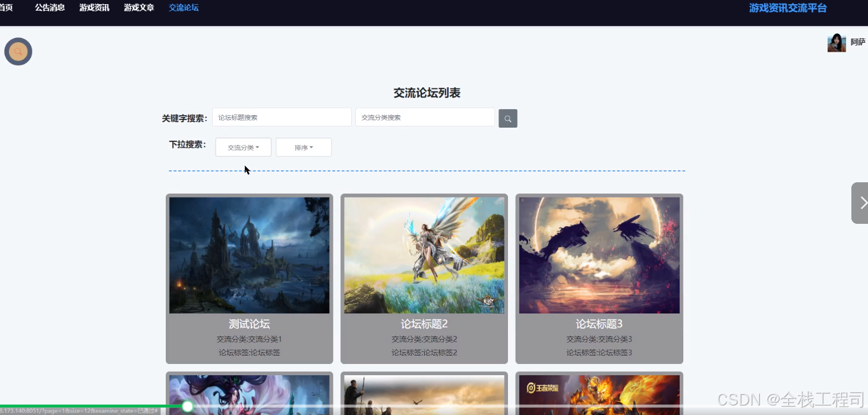The image size is (868, 415).
Task: Go to 首页 in the navigation bar
Action: click(6, 8)
